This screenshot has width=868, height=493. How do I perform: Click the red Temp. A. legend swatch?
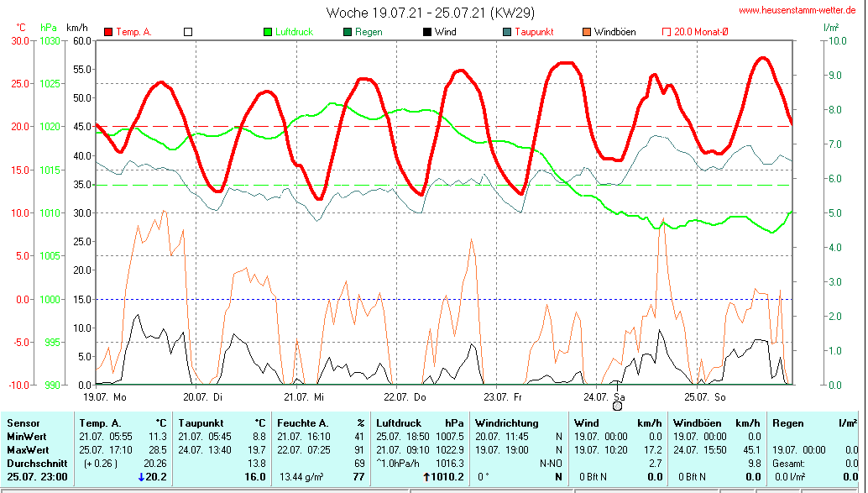click(109, 32)
